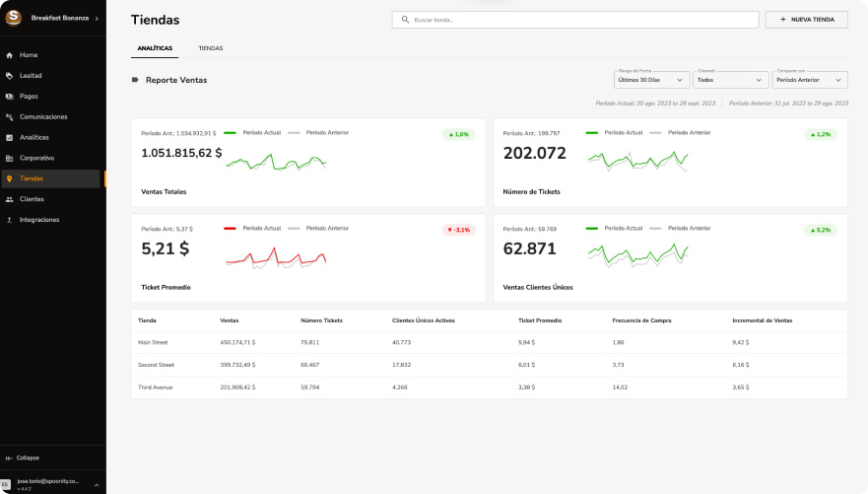The height and width of the screenshot is (494, 868).
Task: Click the jose.torio user email
Action: (48, 481)
